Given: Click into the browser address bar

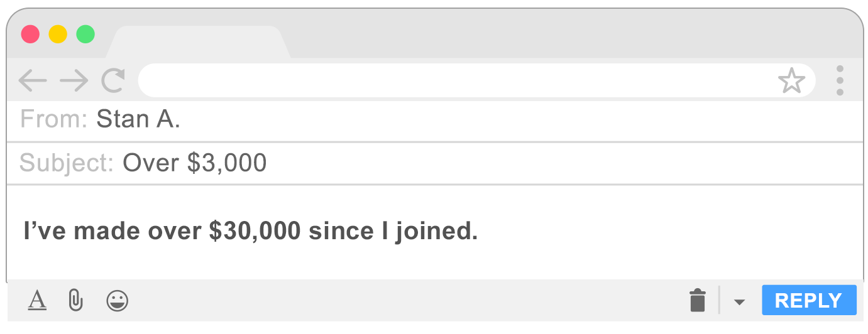Looking at the screenshot, I should 453,80.
